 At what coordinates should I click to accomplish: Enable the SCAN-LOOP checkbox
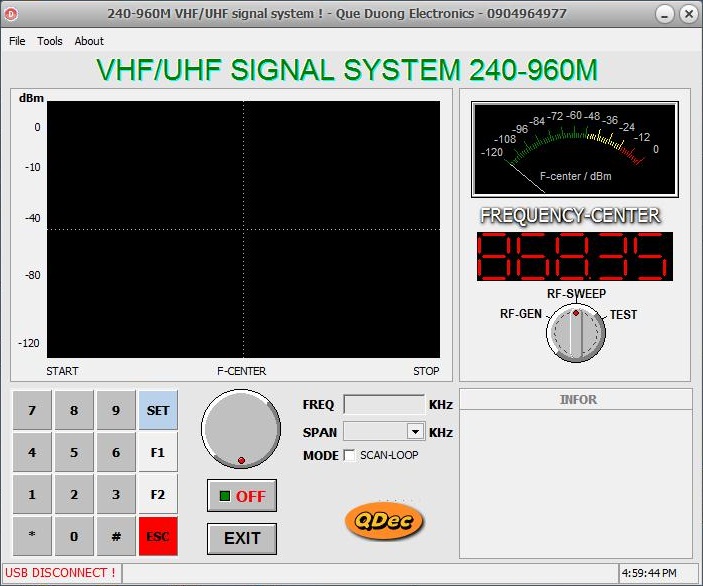click(349, 456)
